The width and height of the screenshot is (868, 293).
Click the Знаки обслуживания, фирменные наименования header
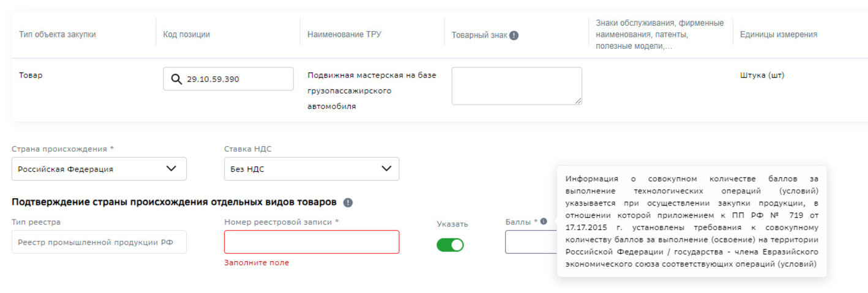pos(660,35)
